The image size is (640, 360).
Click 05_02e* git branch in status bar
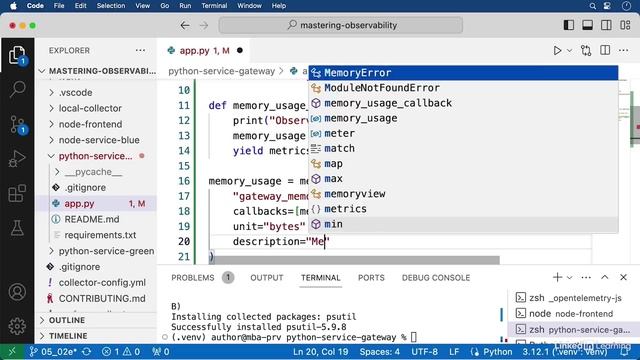click(x=53, y=352)
